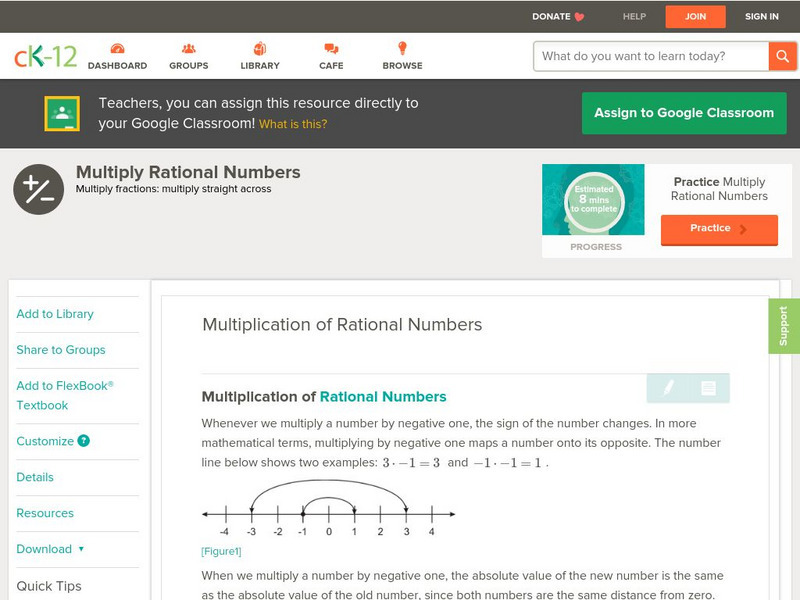800x600 pixels.
Task: Click Assign to Google Classroom
Action: click(684, 112)
